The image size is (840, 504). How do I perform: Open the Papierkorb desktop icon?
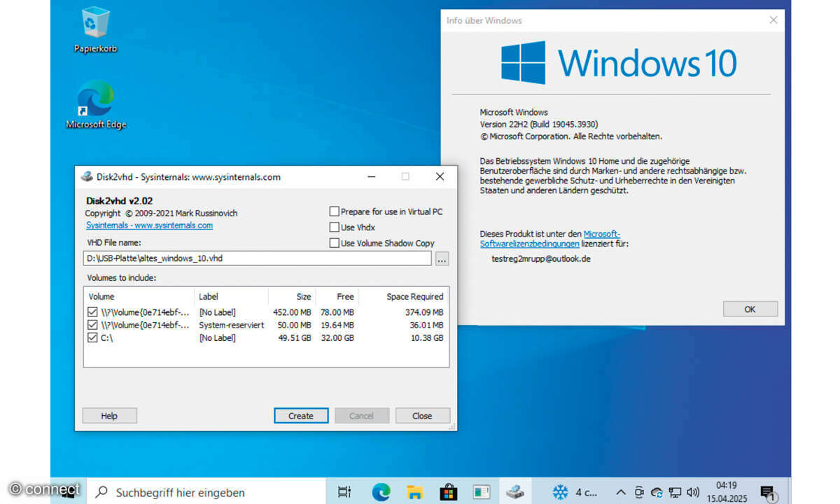click(95, 29)
